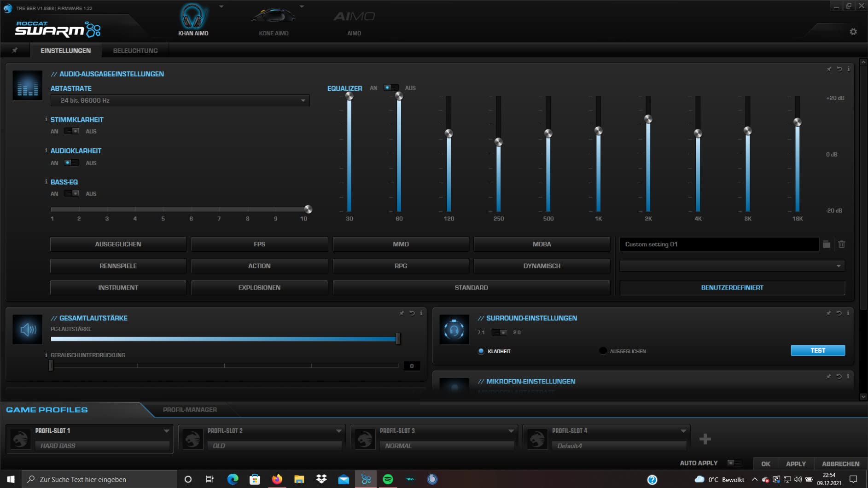Viewport: 868px width, 488px height.
Task: Open the Abtastrate sample rate dropdown
Action: 180,100
